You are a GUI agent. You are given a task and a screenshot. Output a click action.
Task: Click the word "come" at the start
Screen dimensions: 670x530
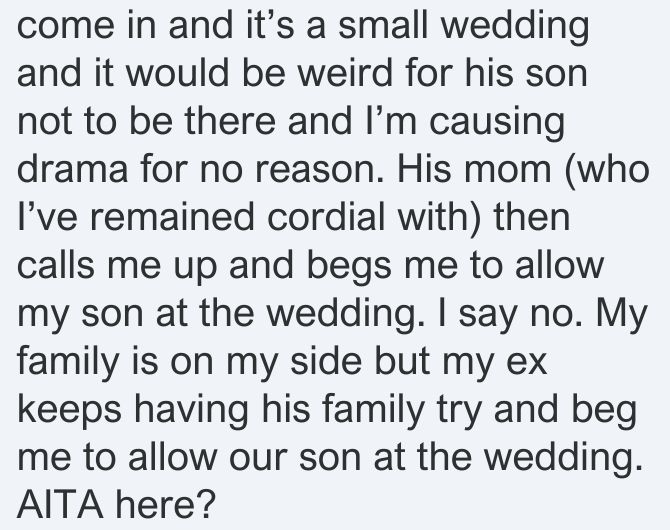pos(66,27)
